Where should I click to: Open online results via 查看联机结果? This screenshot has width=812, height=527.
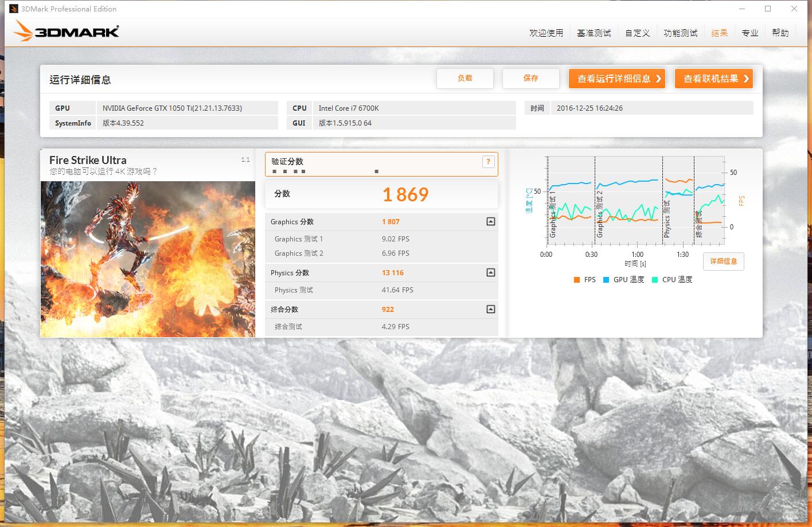[713, 79]
